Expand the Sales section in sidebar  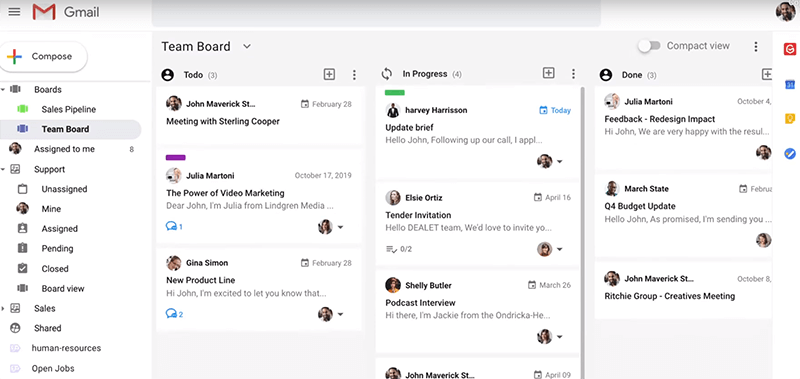click(3, 308)
